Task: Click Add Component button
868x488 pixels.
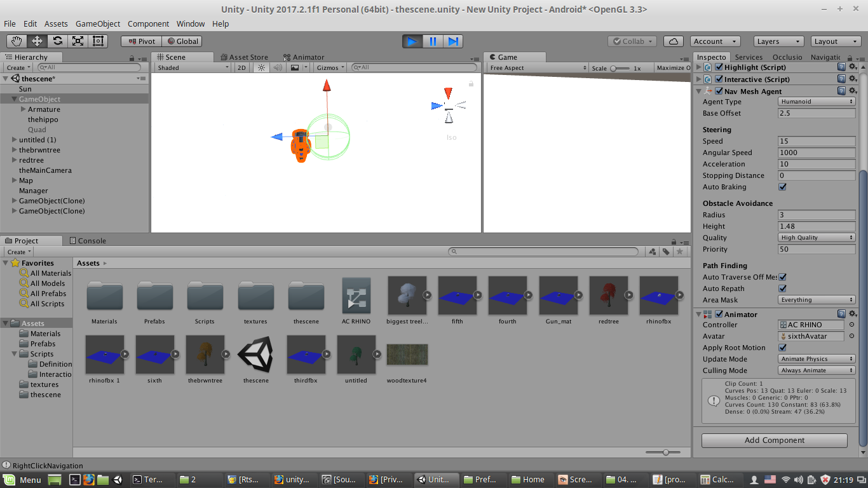Action: click(775, 440)
